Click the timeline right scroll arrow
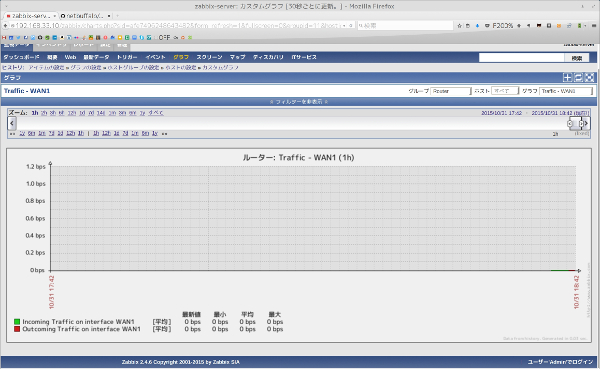The width and height of the screenshot is (600, 369). (x=586, y=123)
